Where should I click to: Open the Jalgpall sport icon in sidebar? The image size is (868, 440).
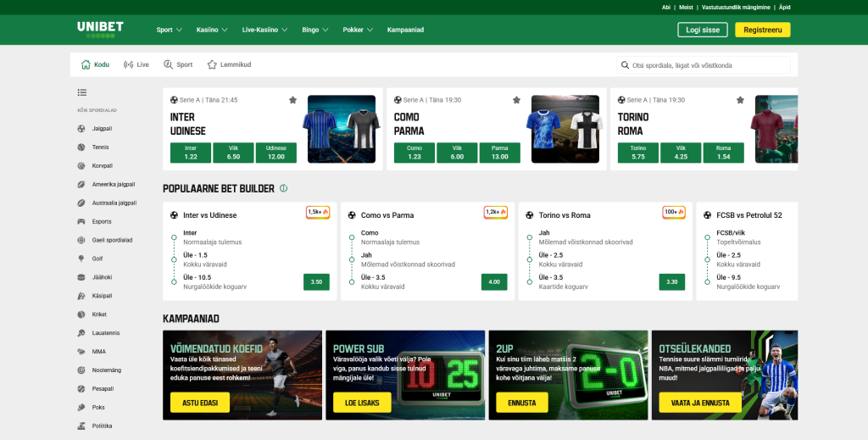pos(81,129)
